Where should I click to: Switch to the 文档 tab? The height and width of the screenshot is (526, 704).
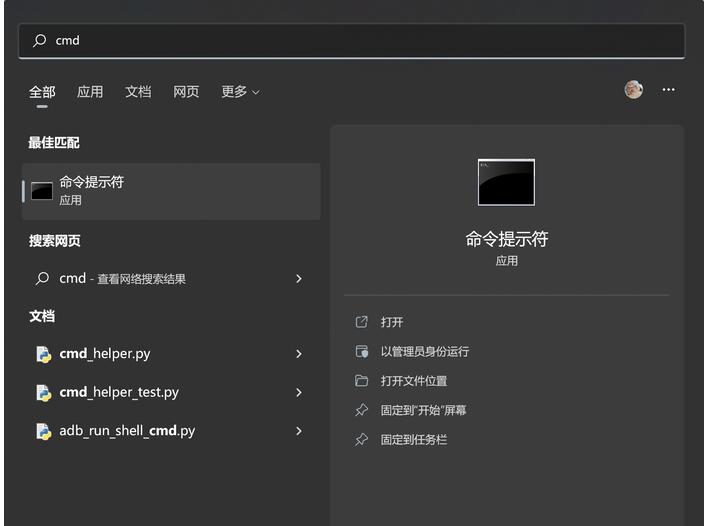click(138, 92)
